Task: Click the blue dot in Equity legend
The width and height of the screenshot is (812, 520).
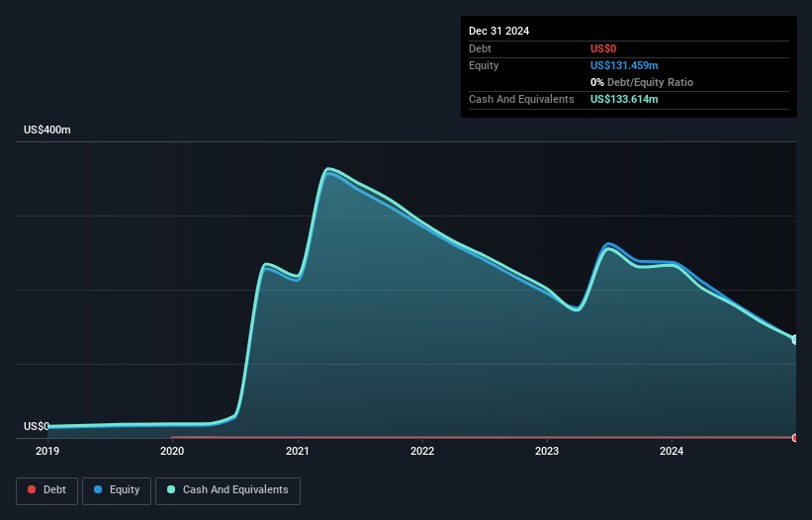Action: click(98, 490)
